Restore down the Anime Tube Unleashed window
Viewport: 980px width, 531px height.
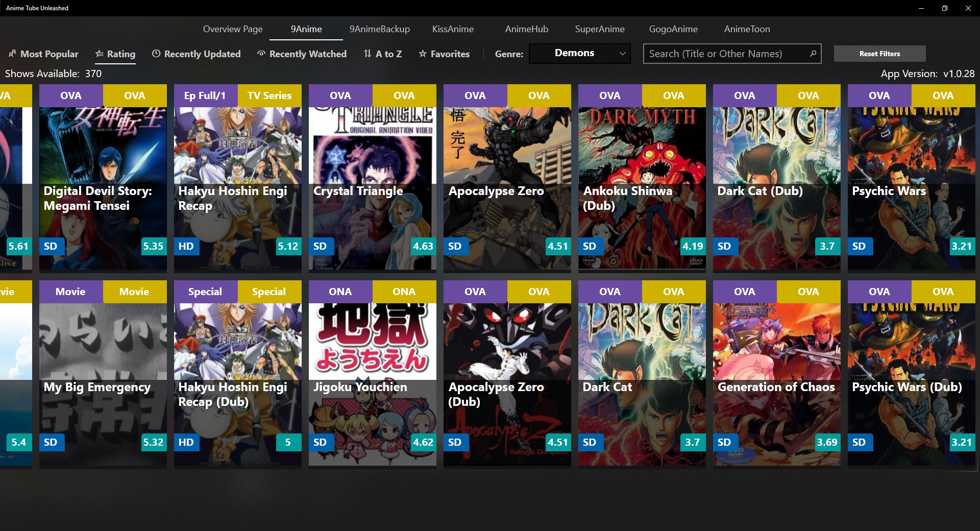[x=945, y=8]
